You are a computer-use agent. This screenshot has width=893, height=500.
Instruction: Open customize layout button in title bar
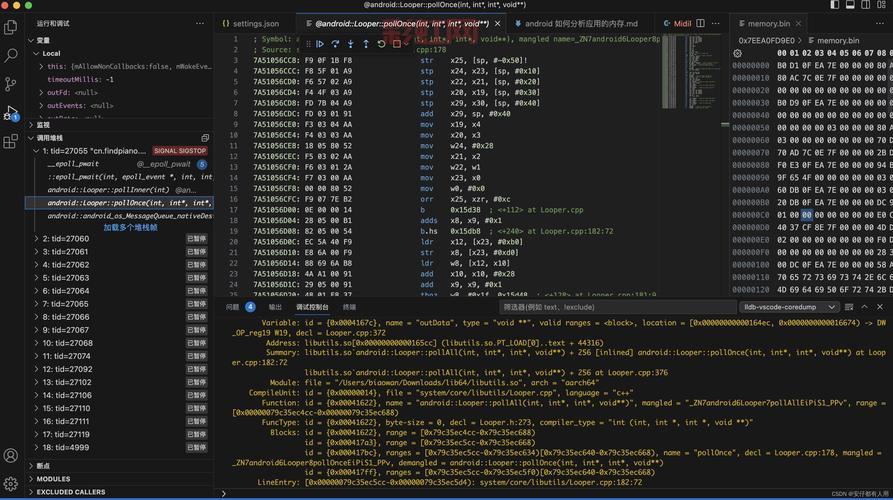pos(880,5)
